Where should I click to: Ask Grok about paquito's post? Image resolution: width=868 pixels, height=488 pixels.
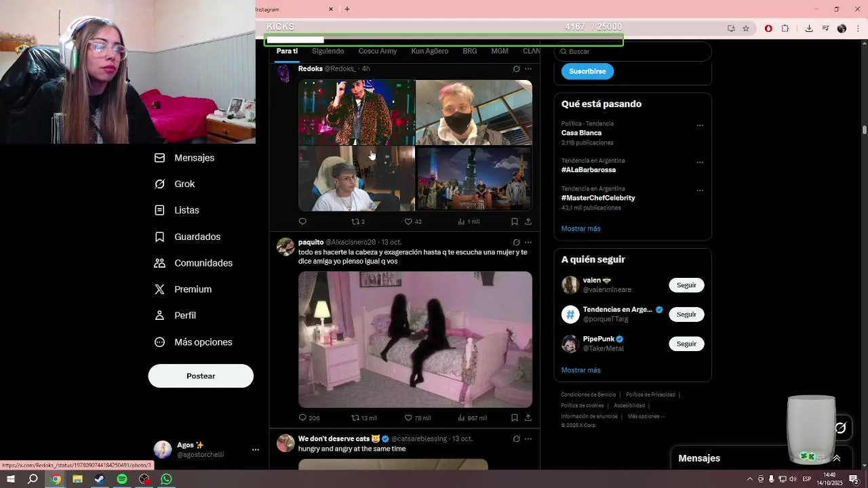(x=516, y=242)
